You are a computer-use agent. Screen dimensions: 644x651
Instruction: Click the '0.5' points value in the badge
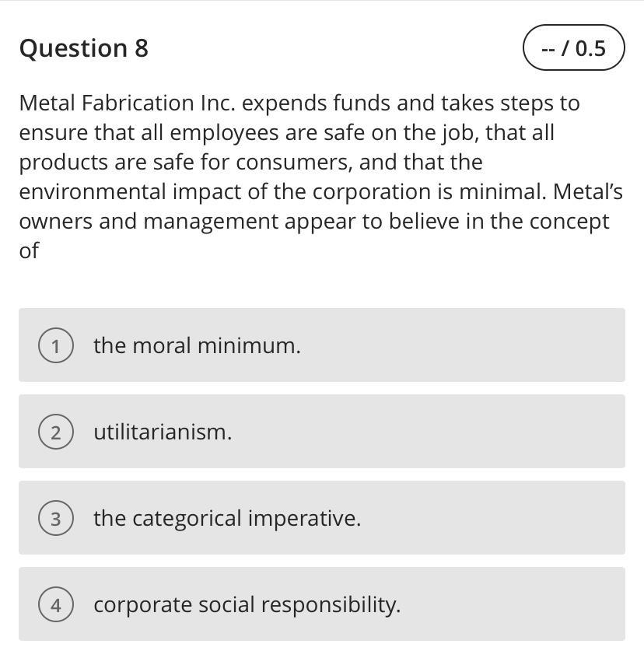coord(590,48)
